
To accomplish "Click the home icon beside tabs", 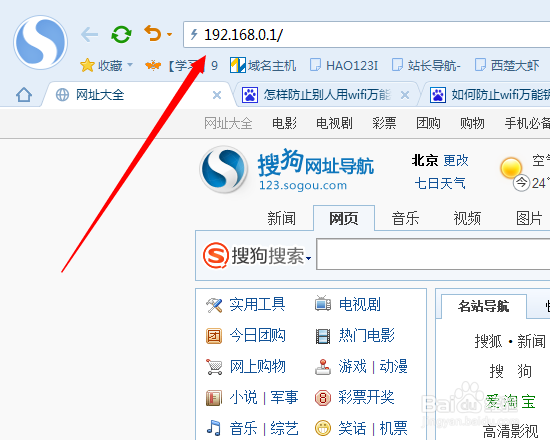I will (24, 95).
